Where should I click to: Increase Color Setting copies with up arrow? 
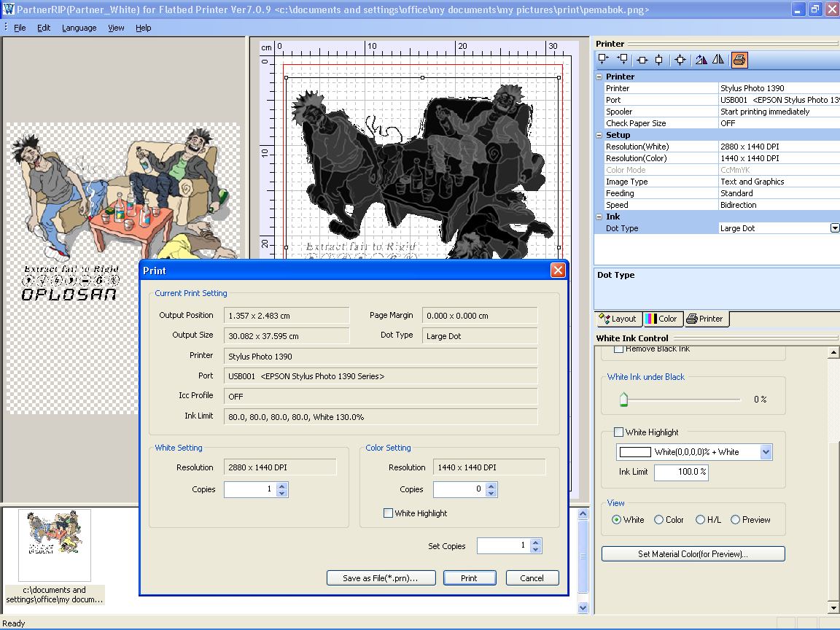click(x=491, y=486)
